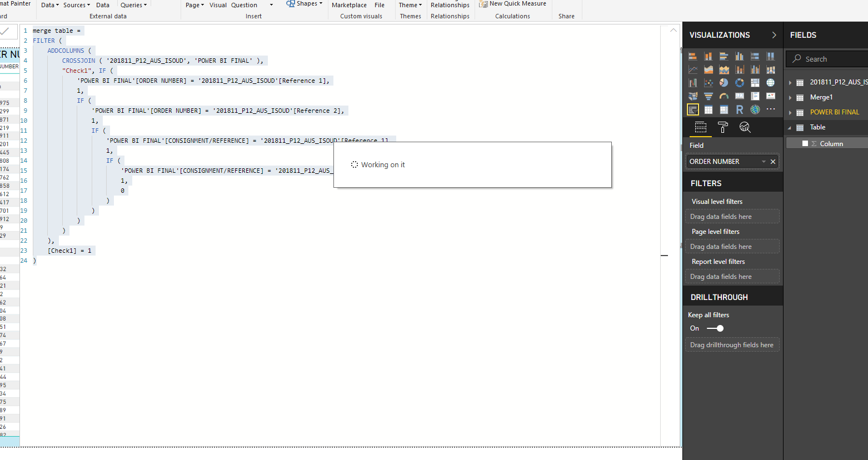Select the Stacked column chart visual
Viewport: 868px width, 460px height.
click(709, 56)
